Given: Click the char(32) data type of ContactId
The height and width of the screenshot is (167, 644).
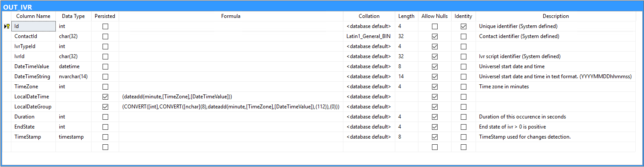Looking at the screenshot, I should [73, 36].
